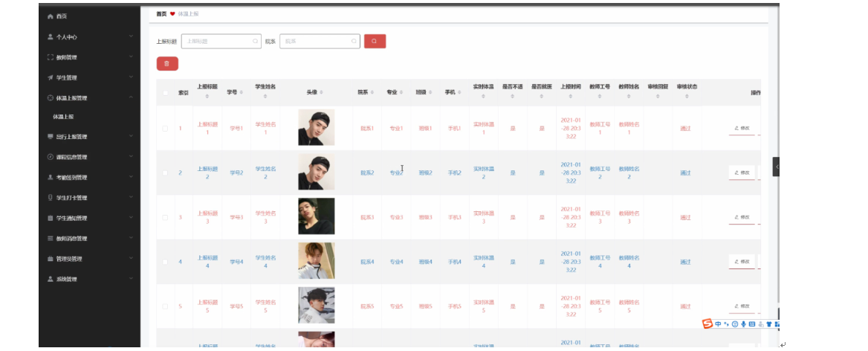
Task: Expand 考勤签到管理 menu chevron
Action: [131, 177]
